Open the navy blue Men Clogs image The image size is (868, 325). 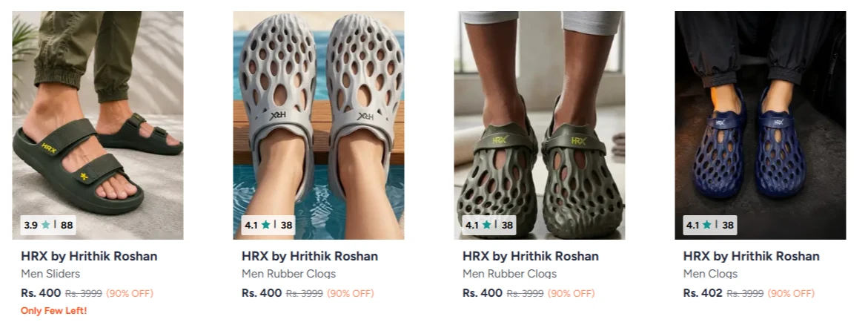(x=760, y=125)
